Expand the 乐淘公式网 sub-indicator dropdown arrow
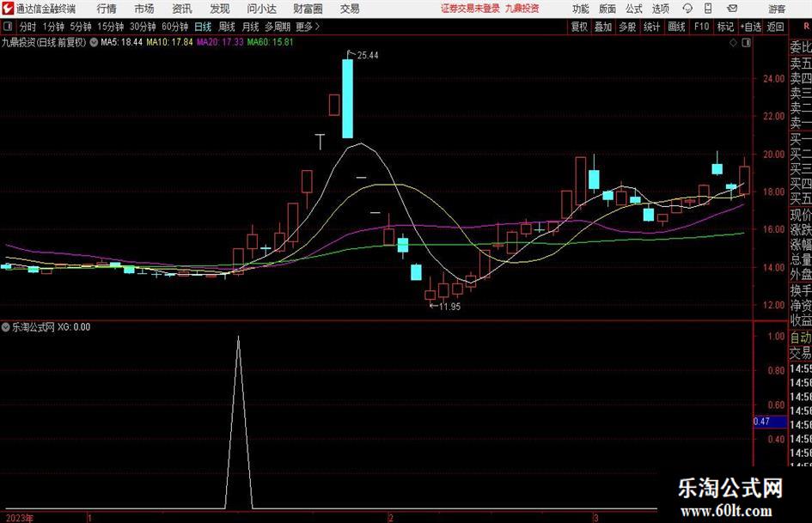The height and width of the screenshot is (523, 812). coord(6,326)
